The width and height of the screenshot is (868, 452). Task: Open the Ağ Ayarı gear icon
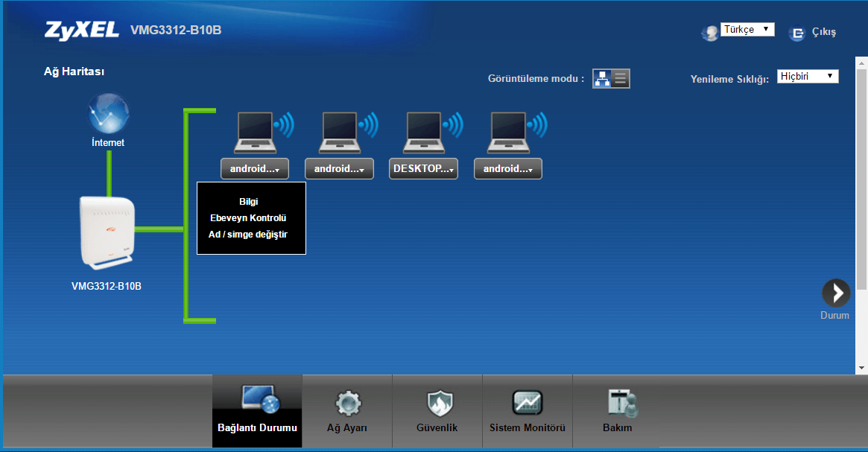[347, 404]
